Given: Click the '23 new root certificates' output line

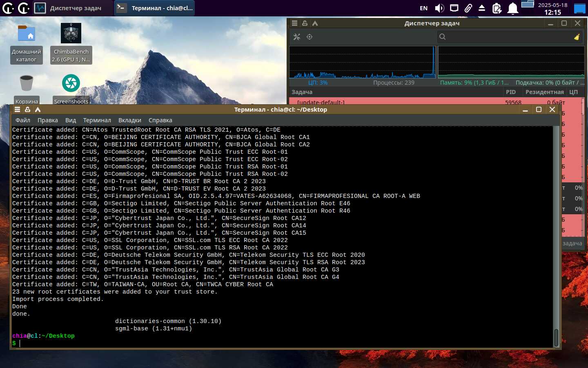Looking at the screenshot, I should [115, 292].
